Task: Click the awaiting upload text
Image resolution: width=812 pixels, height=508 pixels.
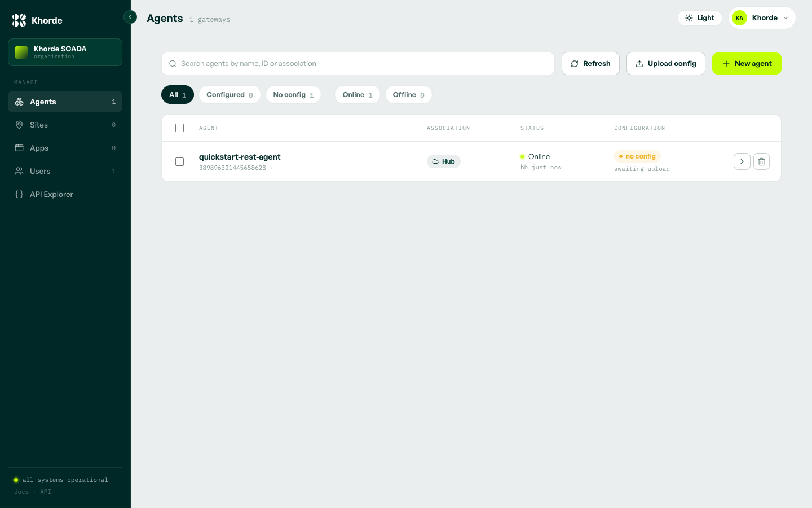Action: click(642, 169)
